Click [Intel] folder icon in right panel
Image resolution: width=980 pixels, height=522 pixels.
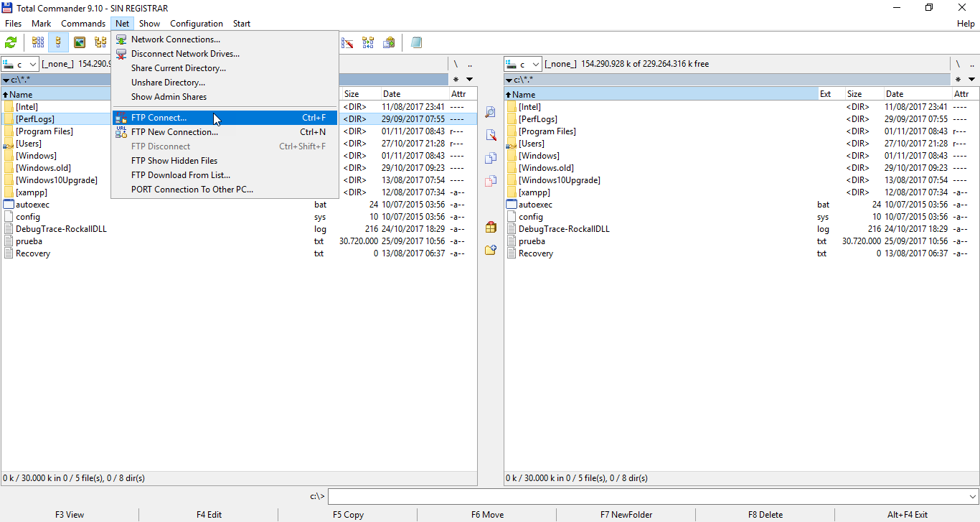pyautogui.click(x=512, y=107)
